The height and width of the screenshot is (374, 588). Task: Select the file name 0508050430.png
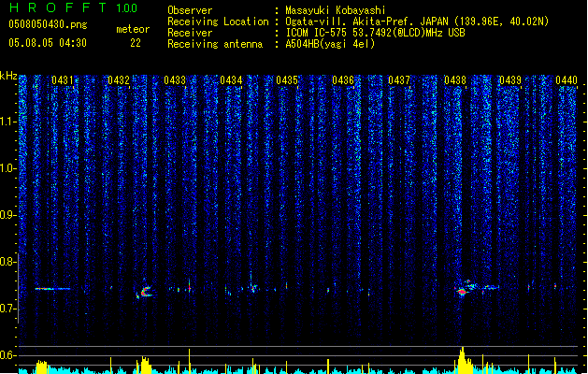pyautogui.click(x=48, y=24)
